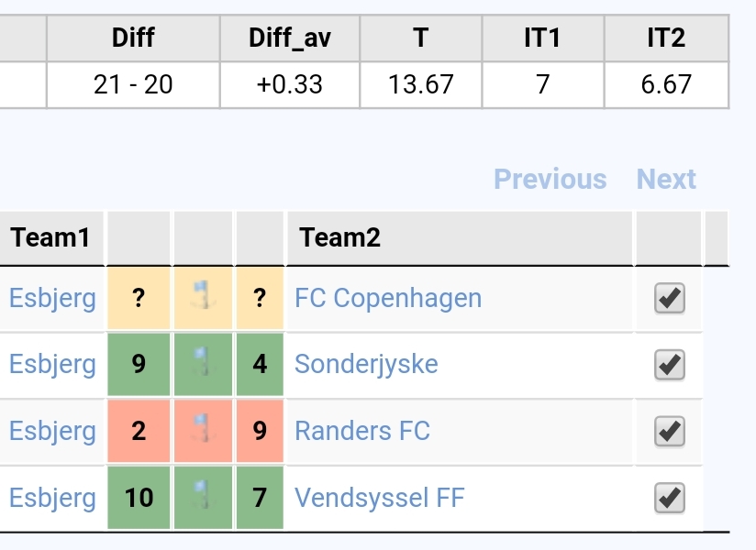Image resolution: width=756 pixels, height=550 pixels.
Task: Click the corner flag icon in FC Copenhagen row
Action: point(203,295)
